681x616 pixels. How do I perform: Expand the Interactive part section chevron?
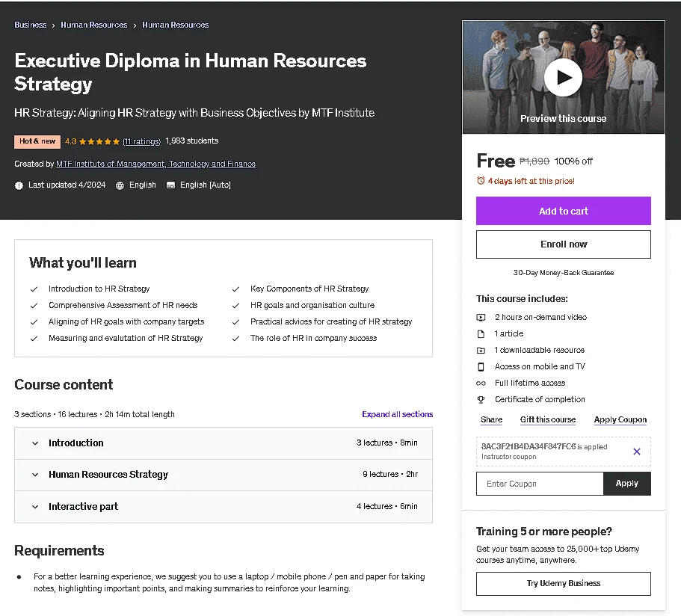click(35, 507)
